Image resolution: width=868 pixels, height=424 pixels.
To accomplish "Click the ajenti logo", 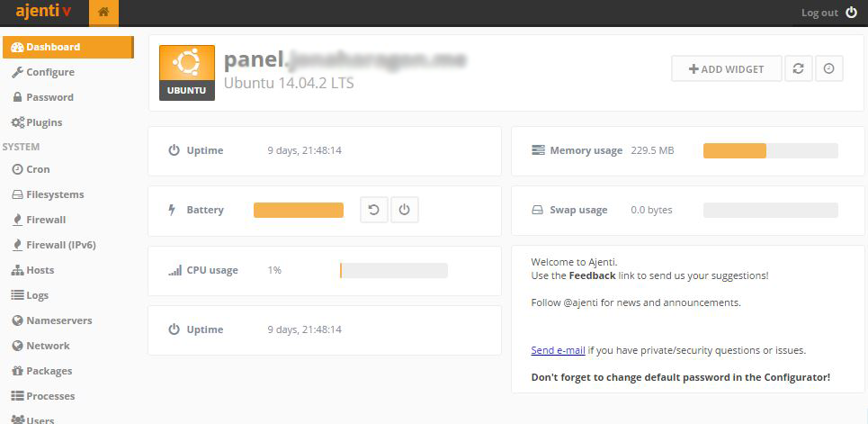I will (43, 13).
